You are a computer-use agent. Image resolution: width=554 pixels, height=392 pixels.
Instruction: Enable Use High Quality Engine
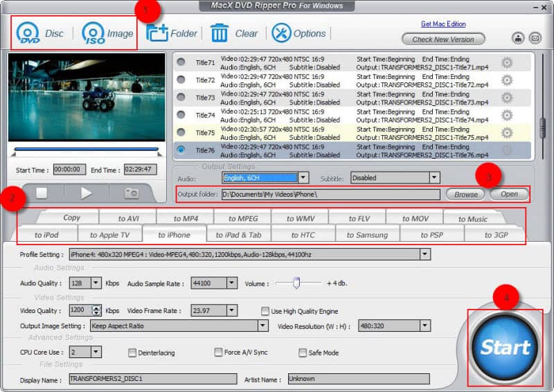click(265, 311)
